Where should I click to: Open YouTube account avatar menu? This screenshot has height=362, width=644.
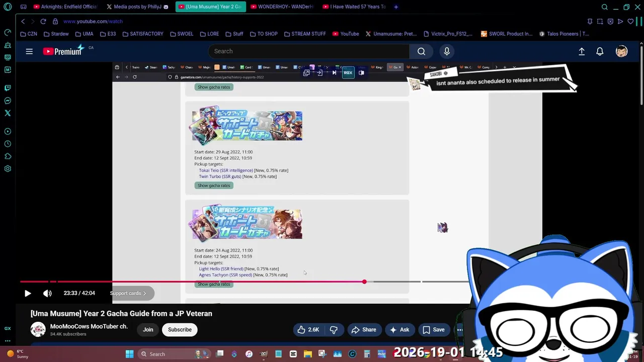point(621,51)
